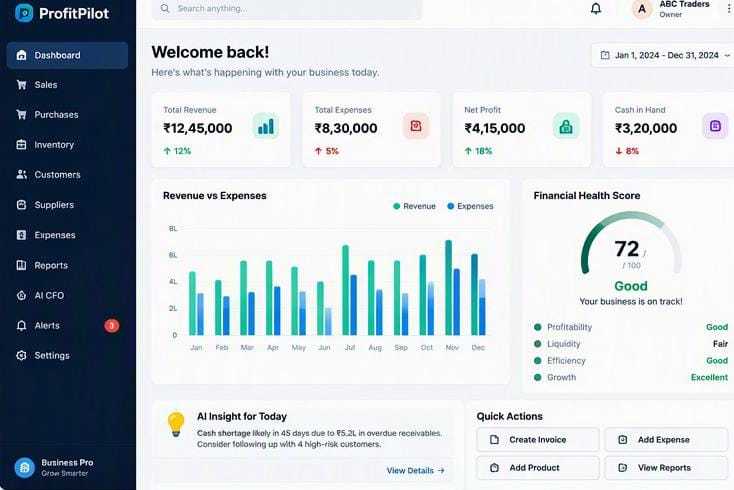
Task: Click the Search anything field
Action: click(286, 8)
